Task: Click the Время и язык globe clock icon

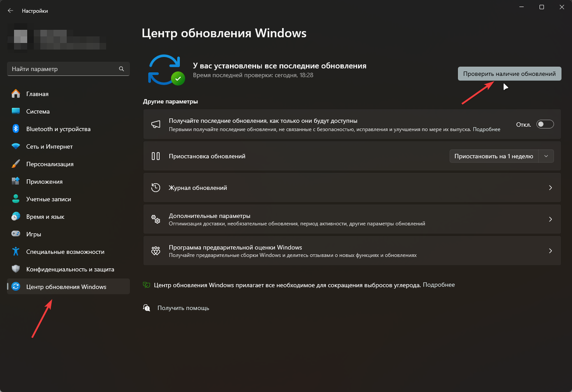Action: [x=16, y=217]
